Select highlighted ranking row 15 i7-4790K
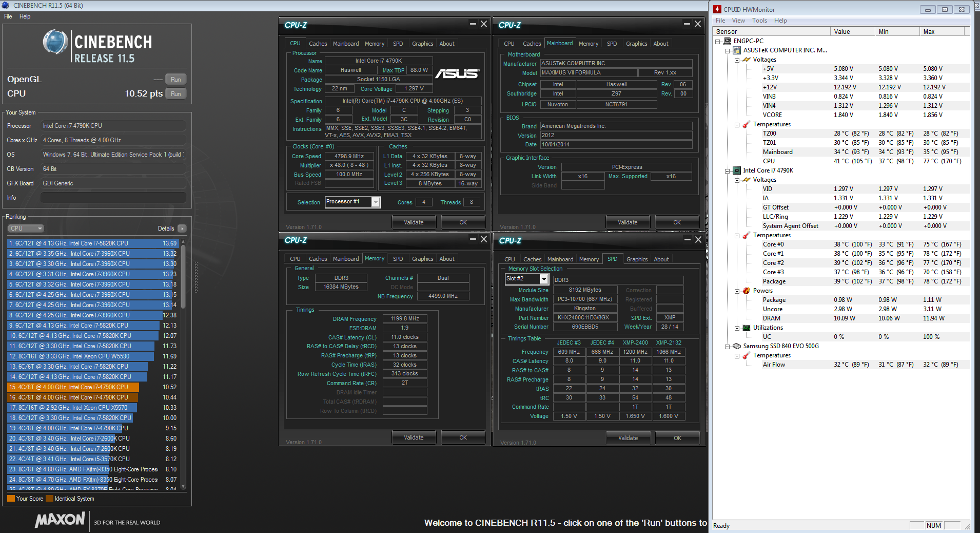The width and height of the screenshot is (980, 533). [x=92, y=387]
